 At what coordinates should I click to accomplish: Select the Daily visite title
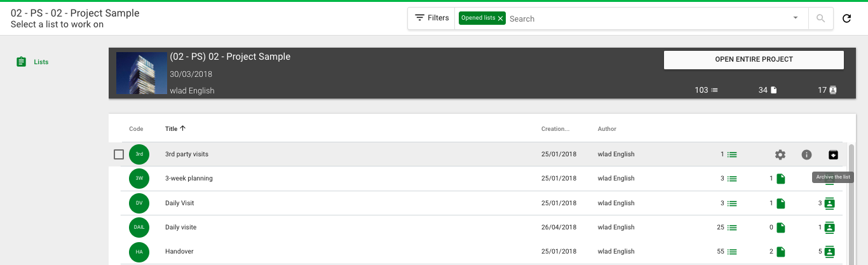coord(181,228)
